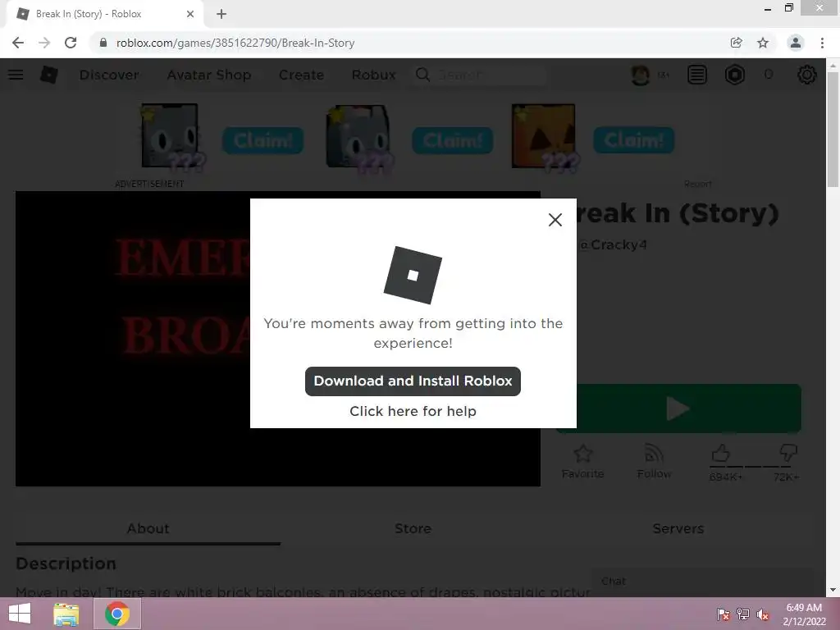
Task: Dislike the game with thumbs down
Action: pyautogui.click(x=788, y=454)
